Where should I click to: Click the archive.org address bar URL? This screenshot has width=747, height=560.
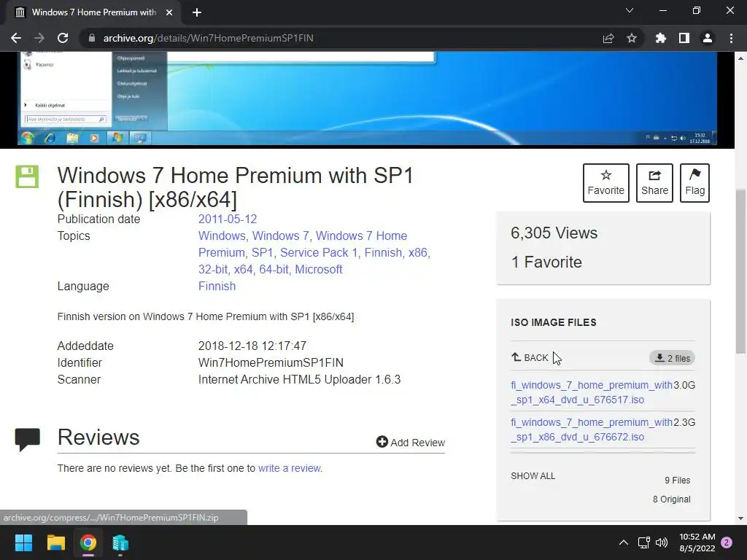[x=208, y=38]
